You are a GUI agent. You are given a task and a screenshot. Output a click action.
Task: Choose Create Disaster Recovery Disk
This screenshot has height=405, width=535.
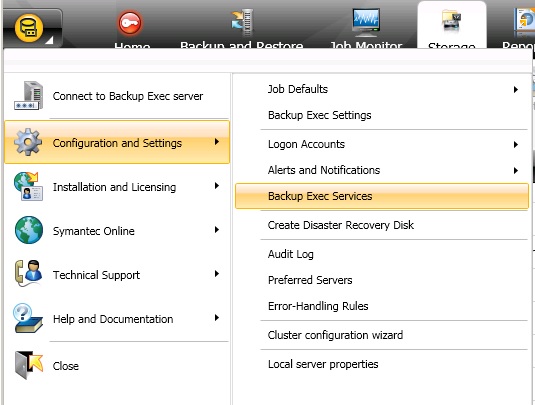pos(382,225)
